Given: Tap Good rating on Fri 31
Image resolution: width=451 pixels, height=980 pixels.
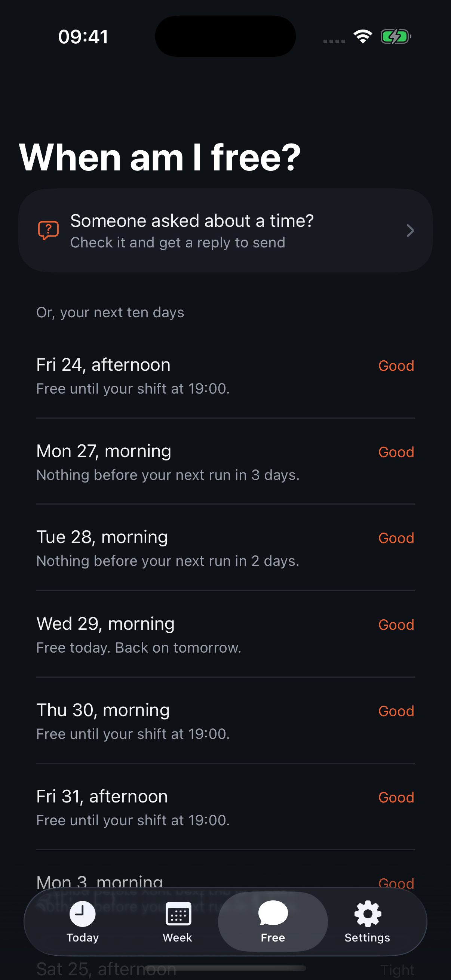Looking at the screenshot, I should click(x=396, y=797).
